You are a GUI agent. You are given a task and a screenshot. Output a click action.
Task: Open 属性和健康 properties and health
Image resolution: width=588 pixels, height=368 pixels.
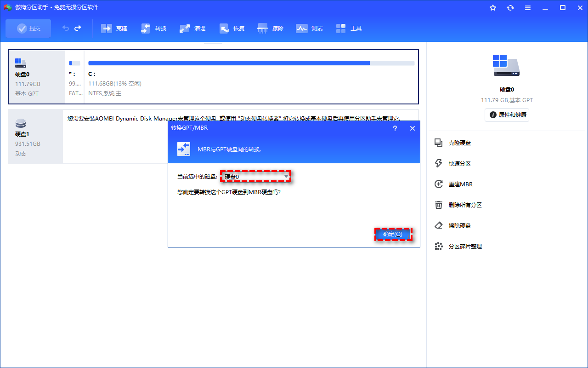tap(507, 115)
